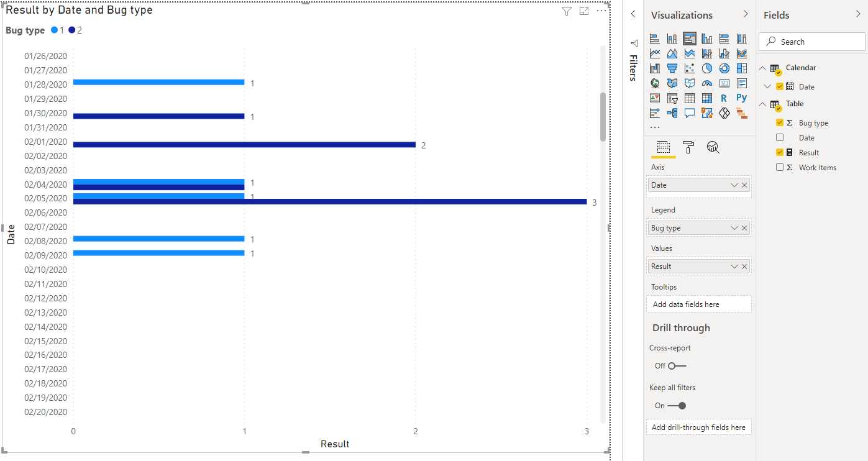Select the Treemap visual
The image size is (868, 461).
742,68
